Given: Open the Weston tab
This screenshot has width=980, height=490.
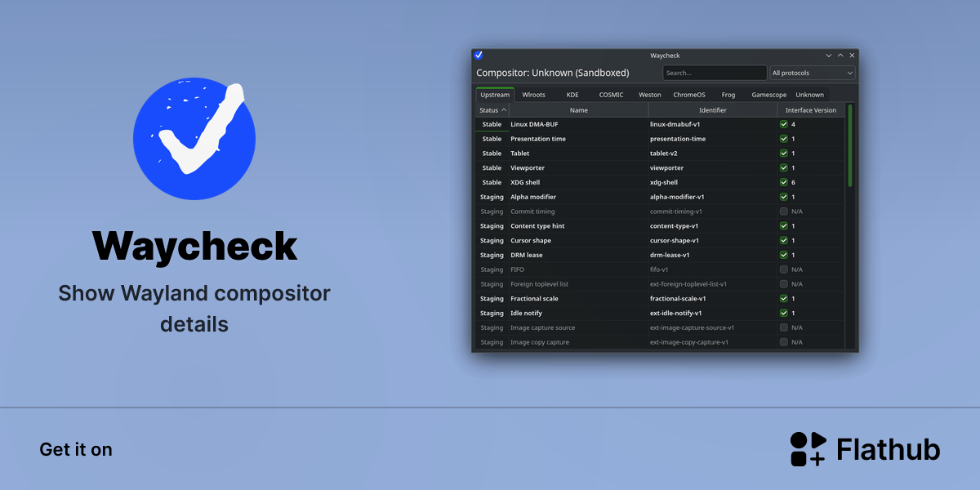Looking at the screenshot, I should pyautogui.click(x=650, y=95).
